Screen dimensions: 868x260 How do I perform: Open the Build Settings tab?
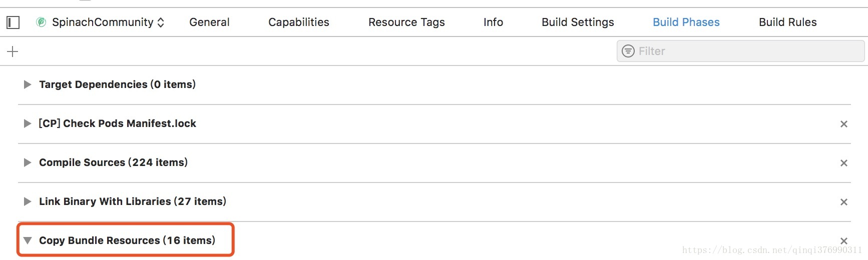tap(578, 22)
